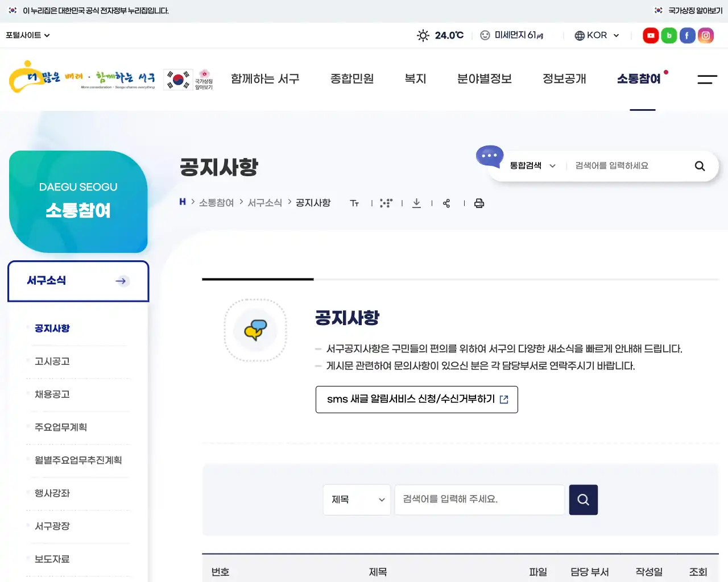Screen dimensions: 728x582
Task: Click the Seogu district logo
Action: pyautogui.click(x=82, y=77)
